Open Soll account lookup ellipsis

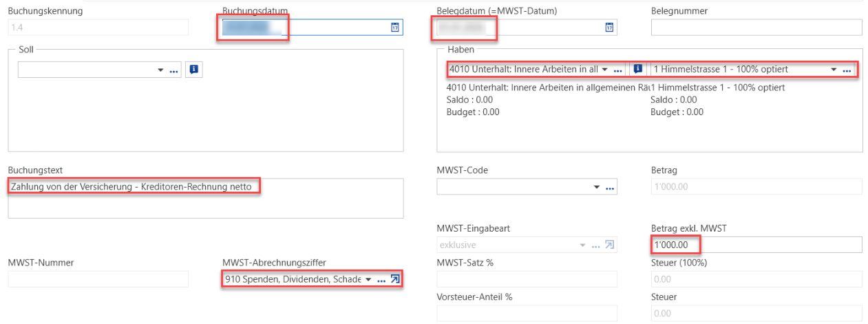174,70
